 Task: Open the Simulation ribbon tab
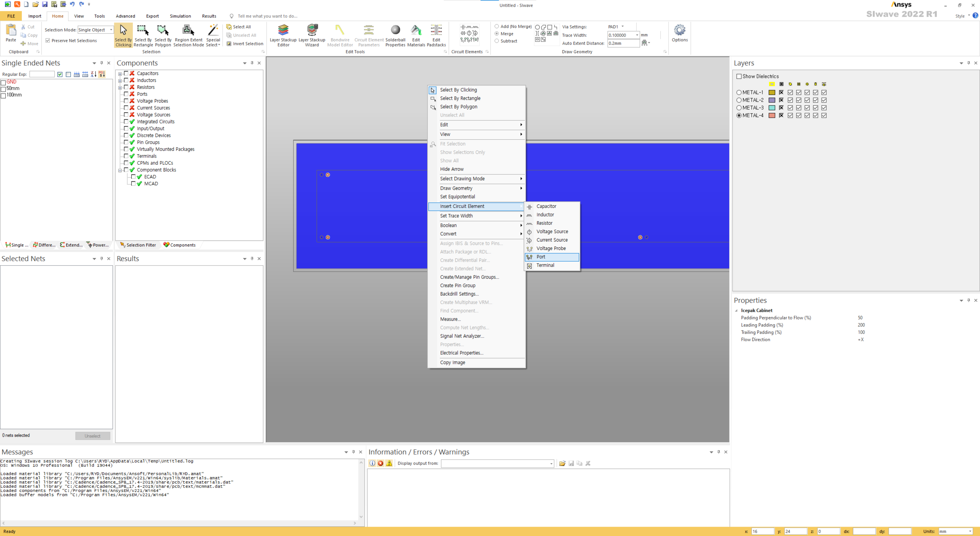pyautogui.click(x=180, y=16)
